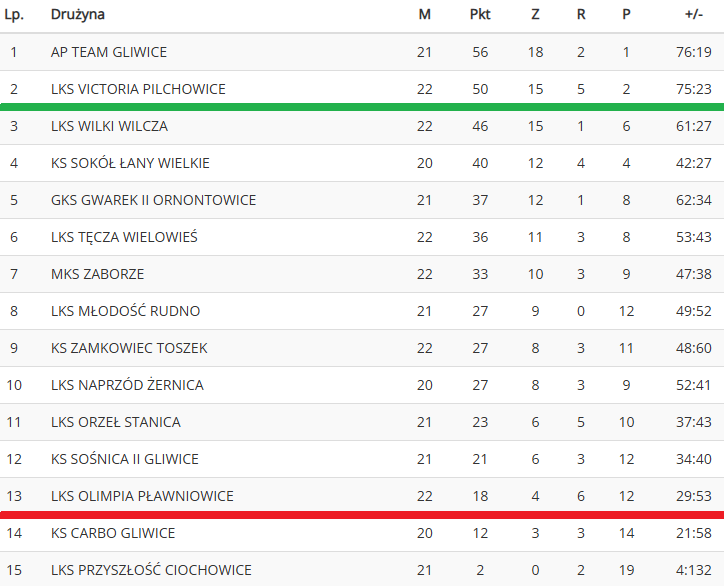Select LKS PRZYSZŁOŚĆ CIOCHOWICE team

pos(151,570)
